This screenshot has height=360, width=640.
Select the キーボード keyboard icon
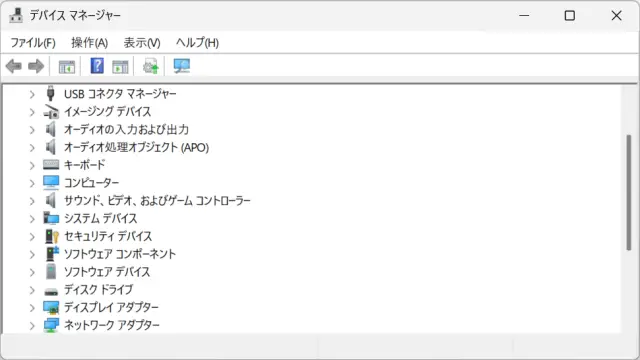[x=51, y=165]
